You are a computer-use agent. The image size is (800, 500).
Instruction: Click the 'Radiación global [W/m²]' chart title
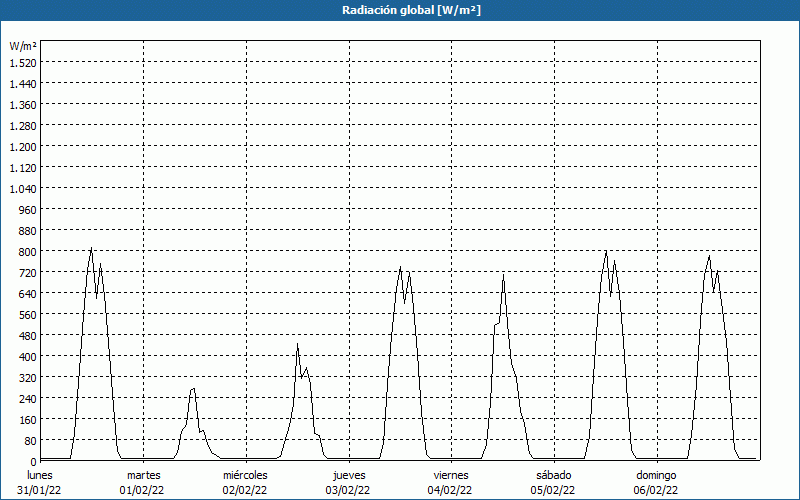(x=411, y=10)
